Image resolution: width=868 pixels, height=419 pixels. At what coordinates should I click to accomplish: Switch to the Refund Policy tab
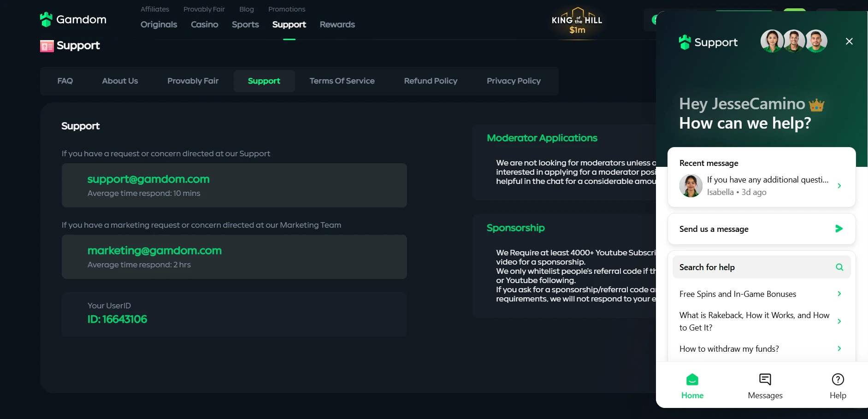[x=431, y=81]
